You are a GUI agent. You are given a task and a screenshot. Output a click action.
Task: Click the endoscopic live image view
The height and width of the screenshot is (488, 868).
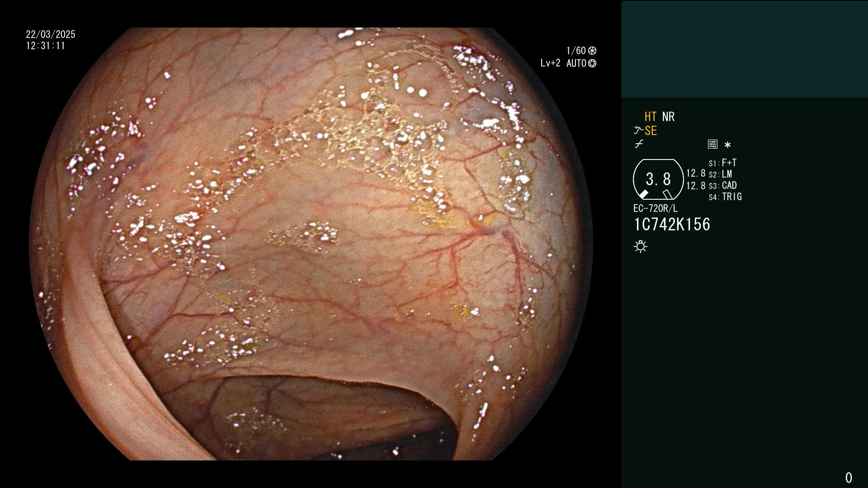click(x=311, y=244)
